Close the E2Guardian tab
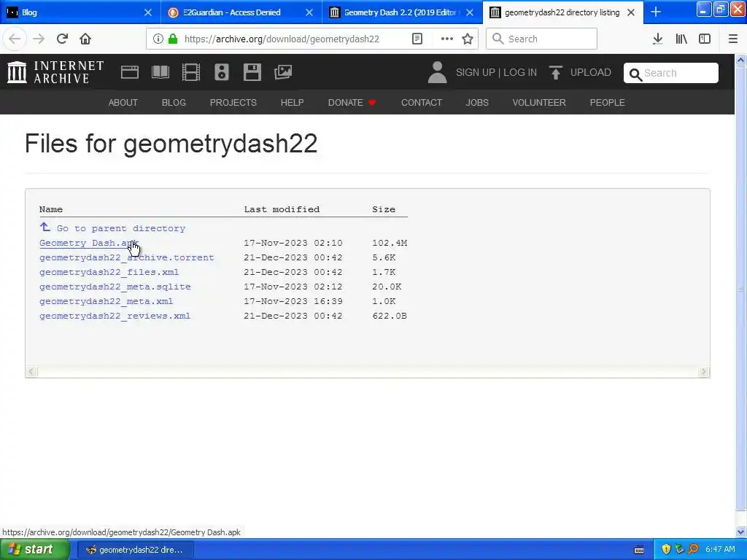Screen dimensions: 747x560 click(x=309, y=12)
